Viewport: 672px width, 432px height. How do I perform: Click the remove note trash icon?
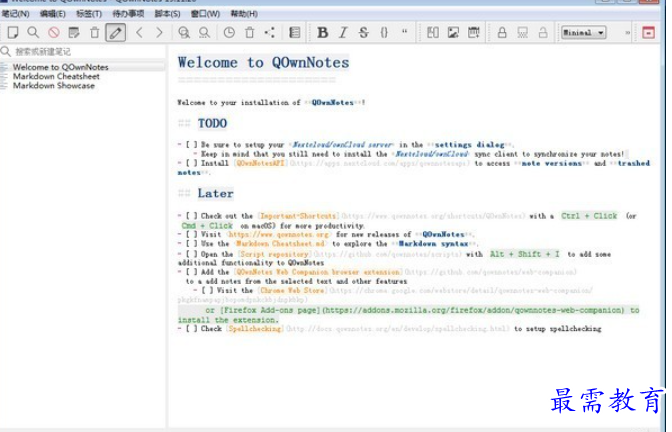click(94, 33)
